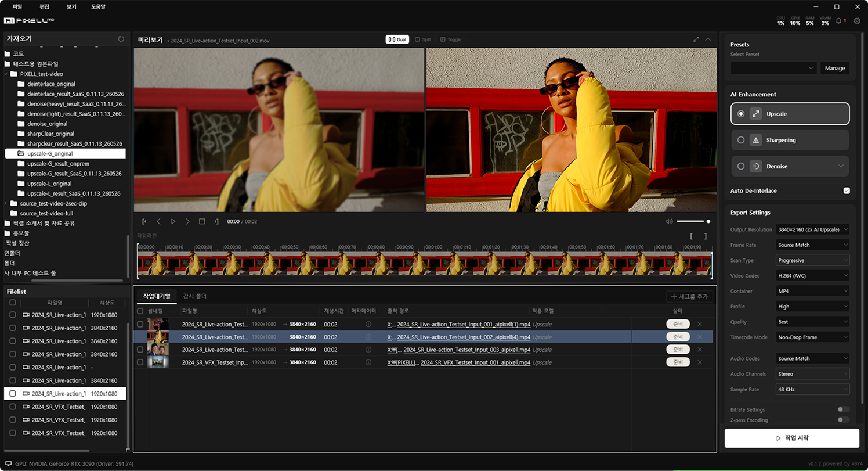Open the settings gear icon

857,21
